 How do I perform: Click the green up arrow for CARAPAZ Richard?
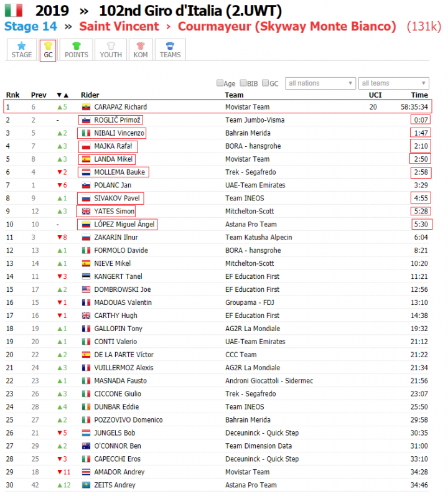pyautogui.click(x=60, y=107)
